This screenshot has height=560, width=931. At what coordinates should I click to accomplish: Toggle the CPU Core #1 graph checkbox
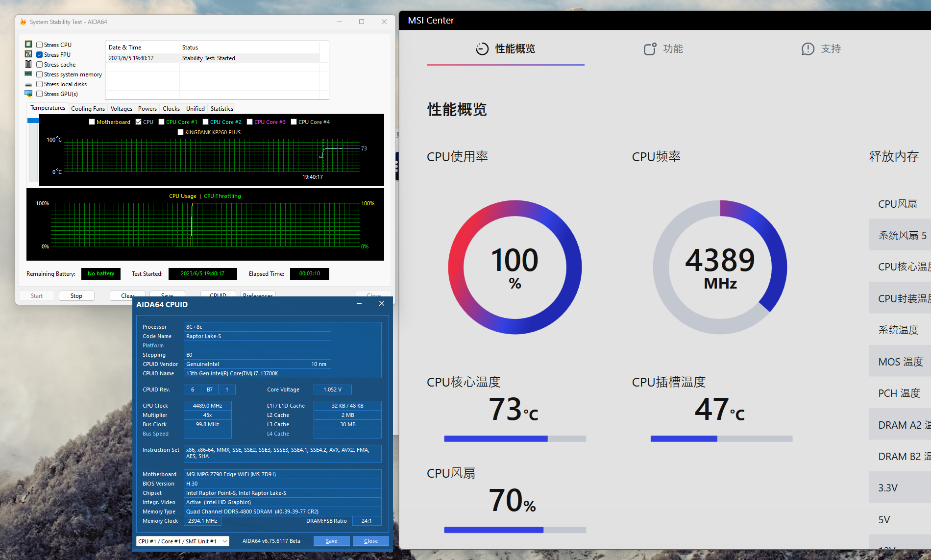pyautogui.click(x=161, y=122)
